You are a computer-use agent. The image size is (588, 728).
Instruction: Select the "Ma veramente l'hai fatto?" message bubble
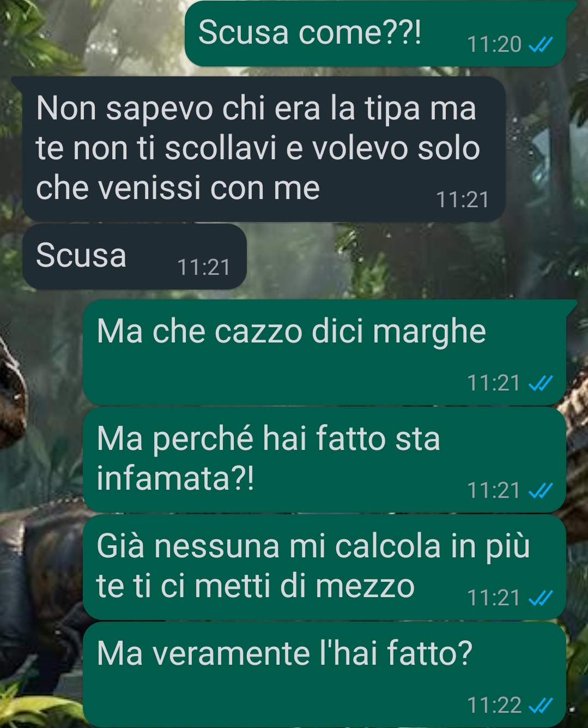[324, 675]
